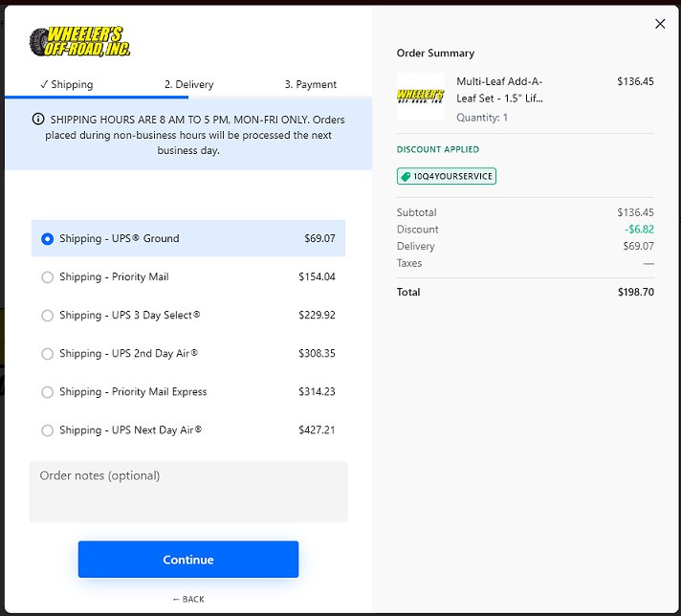The width and height of the screenshot is (681, 616).
Task: Click the $427.21 Next Day Air price
Action: pos(317,429)
